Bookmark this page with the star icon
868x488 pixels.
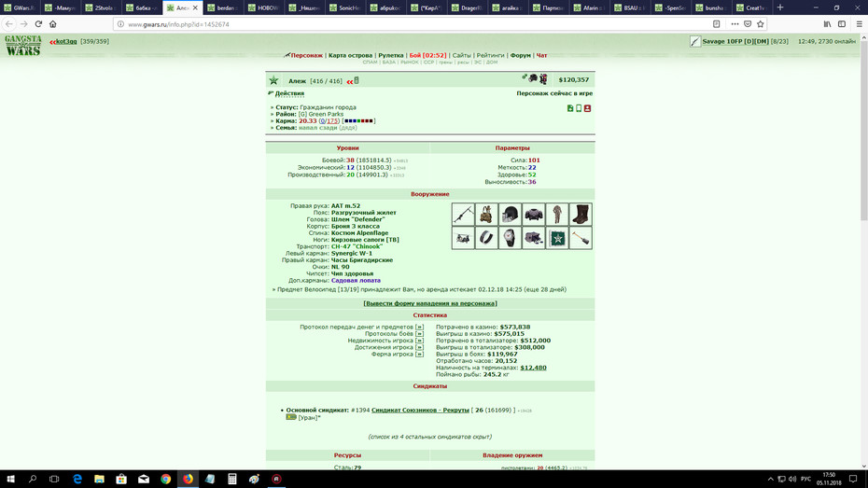pyautogui.click(x=760, y=23)
